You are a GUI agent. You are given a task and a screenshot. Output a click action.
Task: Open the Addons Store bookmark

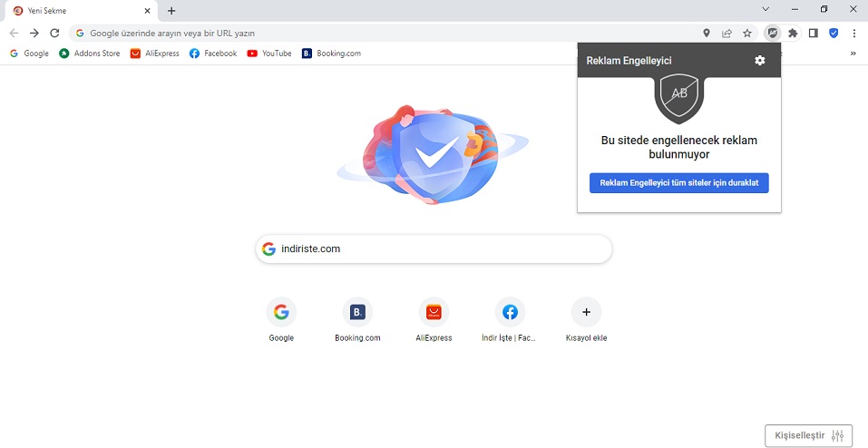click(90, 54)
